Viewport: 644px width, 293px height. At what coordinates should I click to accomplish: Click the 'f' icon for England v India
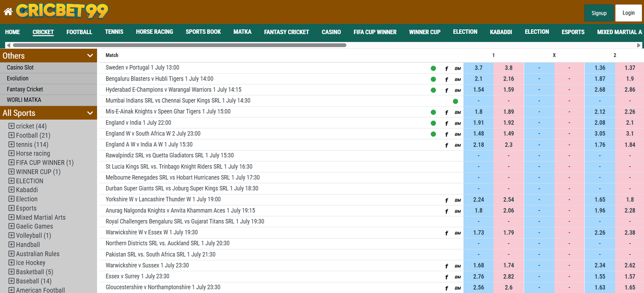(x=446, y=123)
